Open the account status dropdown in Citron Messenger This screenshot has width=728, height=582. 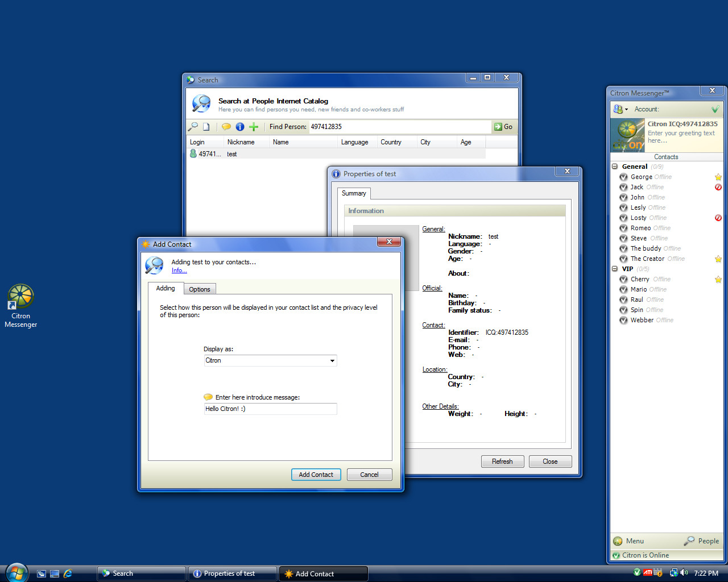(621, 109)
